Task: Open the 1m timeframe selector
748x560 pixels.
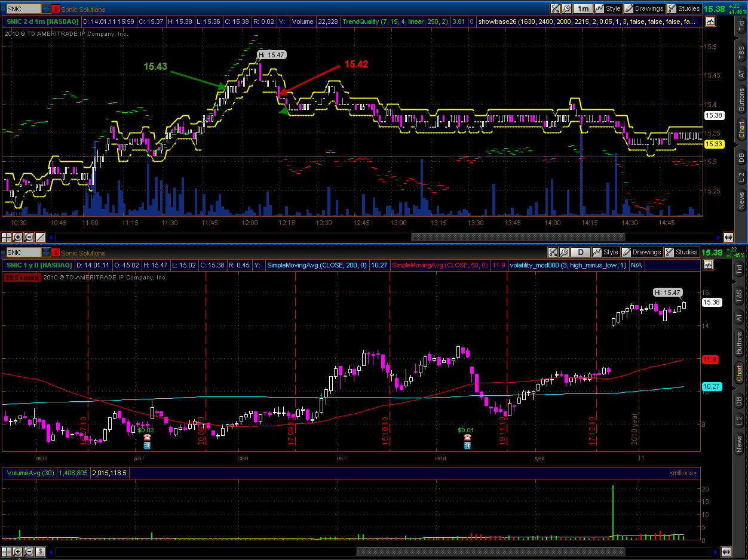Action: point(583,9)
